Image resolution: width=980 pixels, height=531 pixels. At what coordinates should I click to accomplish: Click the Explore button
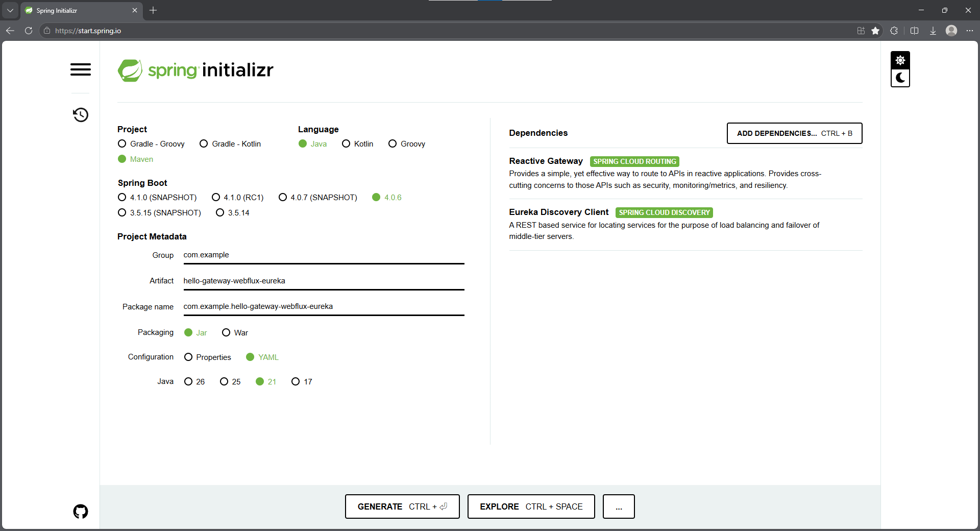click(x=531, y=506)
